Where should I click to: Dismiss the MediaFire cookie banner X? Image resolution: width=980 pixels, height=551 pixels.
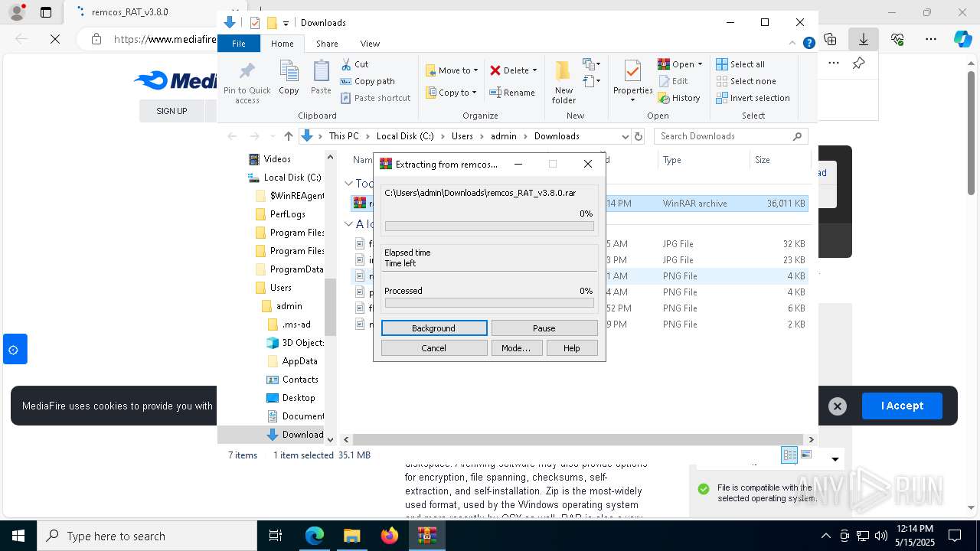[838, 406]
